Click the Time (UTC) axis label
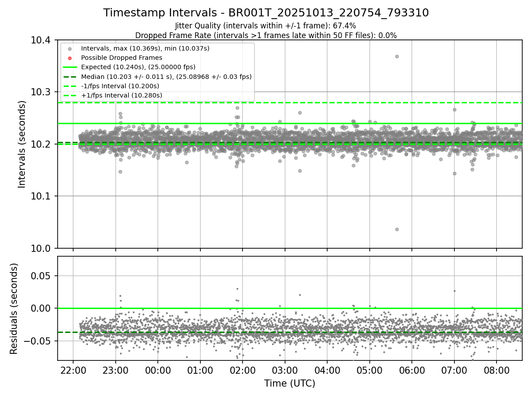Image resolution: width=532 pixels, height=399 pixels. coord(290,383)
